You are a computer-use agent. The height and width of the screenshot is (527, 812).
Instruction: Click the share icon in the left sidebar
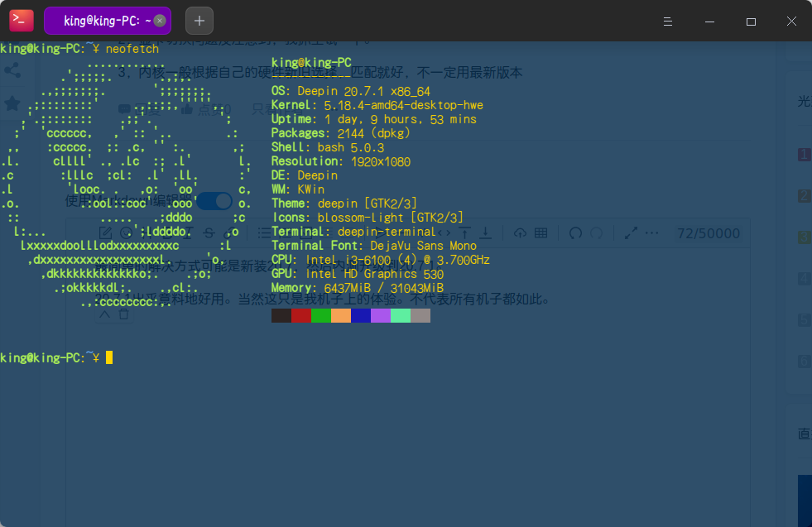click(x=13, y=70)
